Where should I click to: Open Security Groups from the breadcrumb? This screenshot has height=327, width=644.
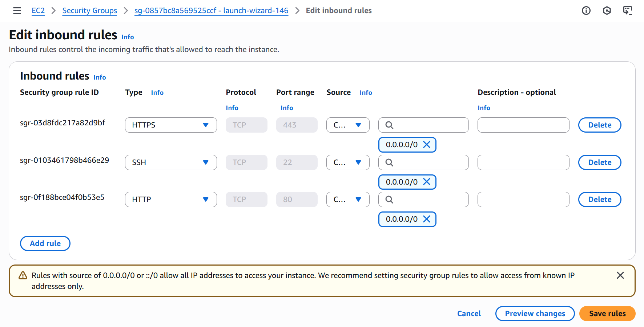(89, 11)
